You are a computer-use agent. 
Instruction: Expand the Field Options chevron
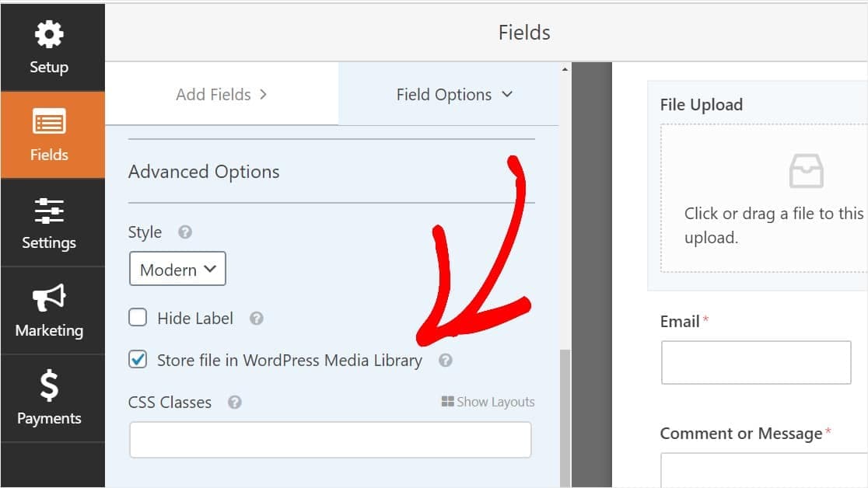(508, 94)
